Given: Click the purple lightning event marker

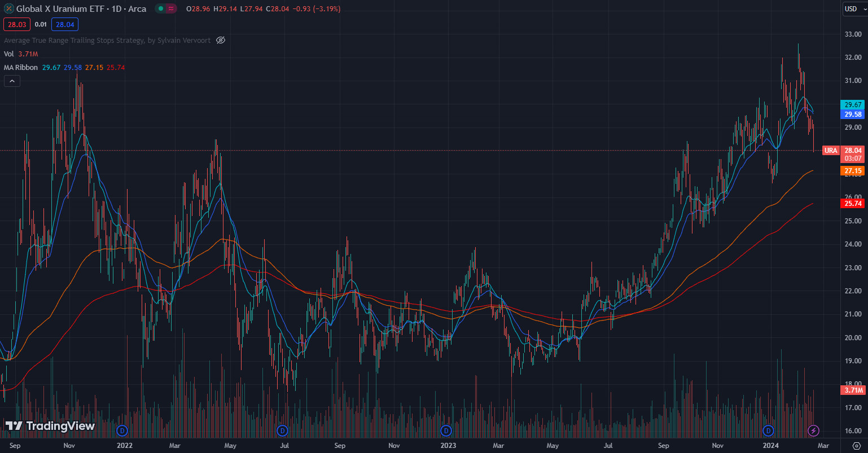Looking at the screenshot, I should (813, 430).
